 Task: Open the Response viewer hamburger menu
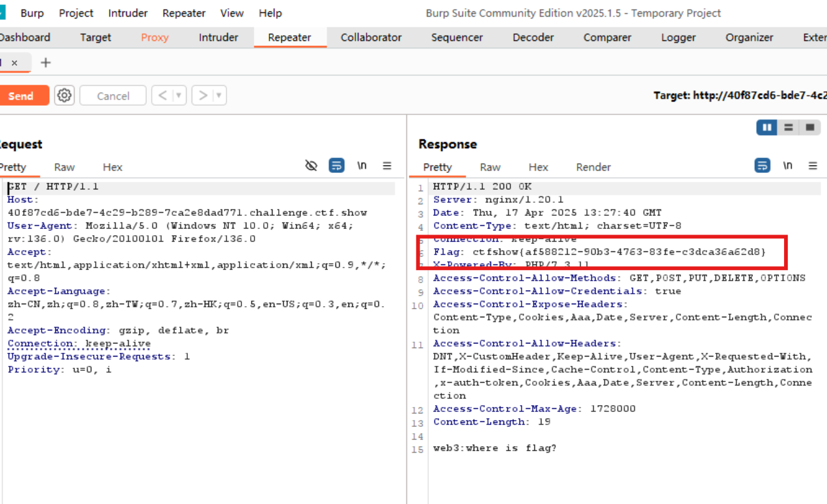(813, 166)
